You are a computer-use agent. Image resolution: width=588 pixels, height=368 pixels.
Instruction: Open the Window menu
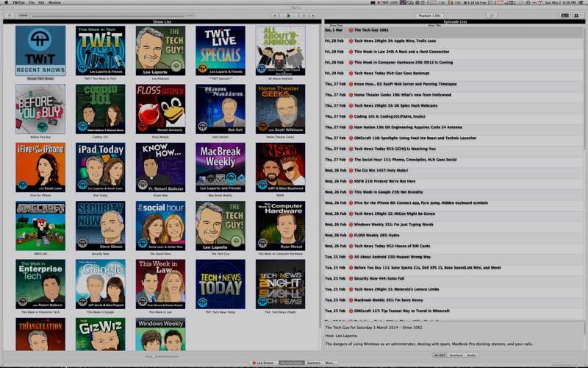(x=54, y=2)
